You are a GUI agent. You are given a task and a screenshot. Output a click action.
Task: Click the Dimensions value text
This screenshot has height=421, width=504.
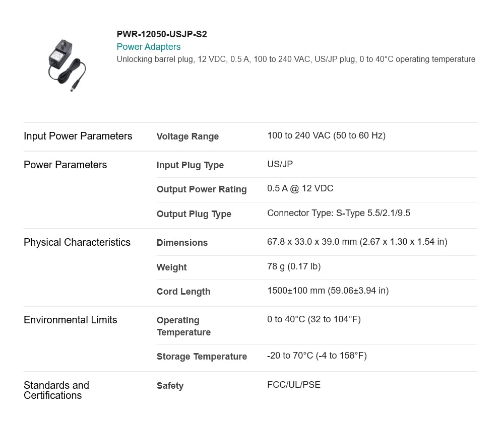(x=357, y=242)
